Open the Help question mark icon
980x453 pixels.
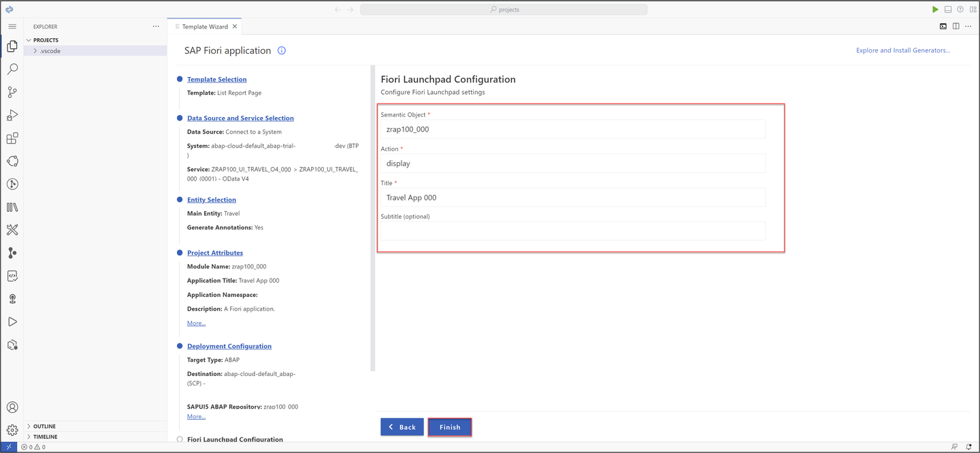tap(960, 10)
